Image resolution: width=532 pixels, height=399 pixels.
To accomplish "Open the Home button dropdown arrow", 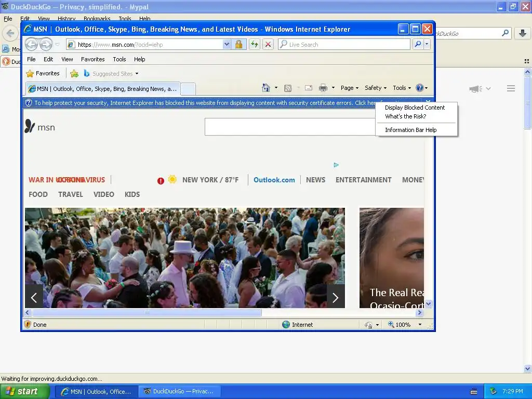I will [276, 88].
